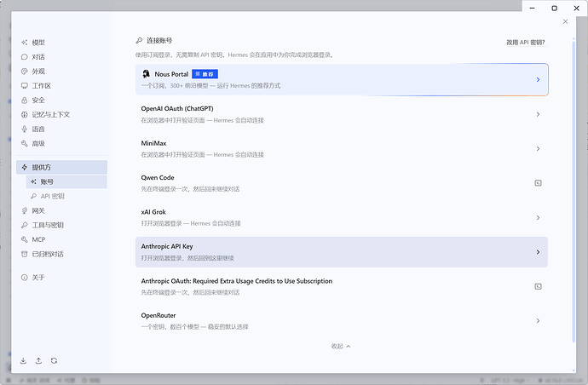Click the chevron on the xAI Grok row
Viewport: 588px width, 385px height.
[x=538, y=218]
